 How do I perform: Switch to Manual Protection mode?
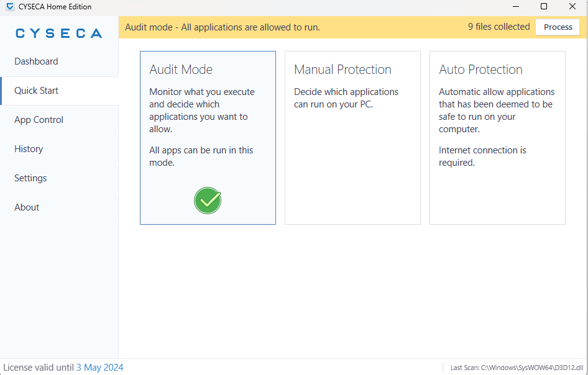pos(352,138)
